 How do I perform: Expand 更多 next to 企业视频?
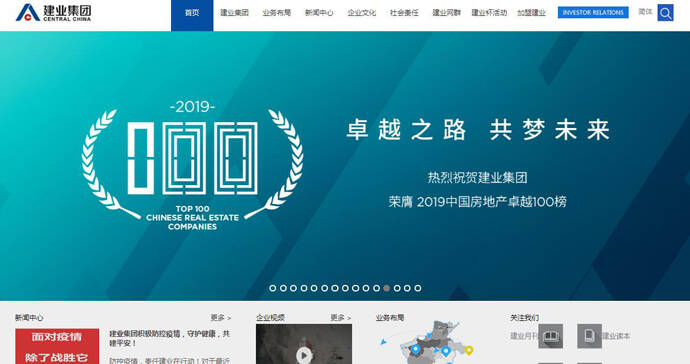tap(341, 317)
